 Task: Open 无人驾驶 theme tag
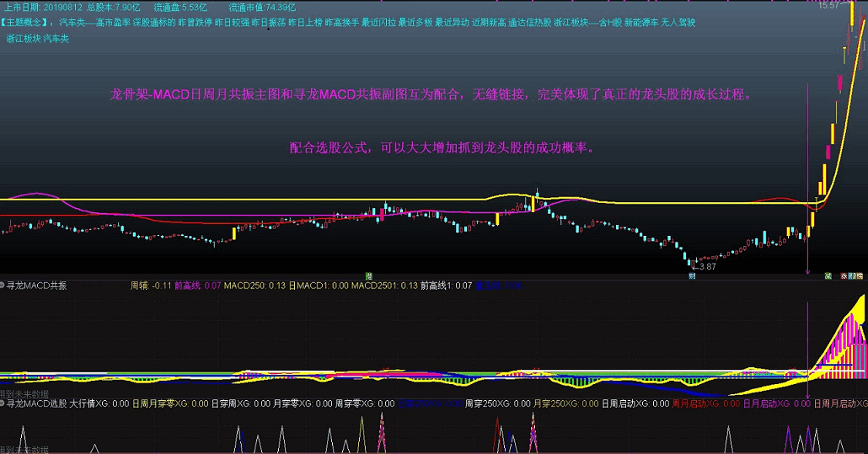pyautogui.click(x=678, y=23)
